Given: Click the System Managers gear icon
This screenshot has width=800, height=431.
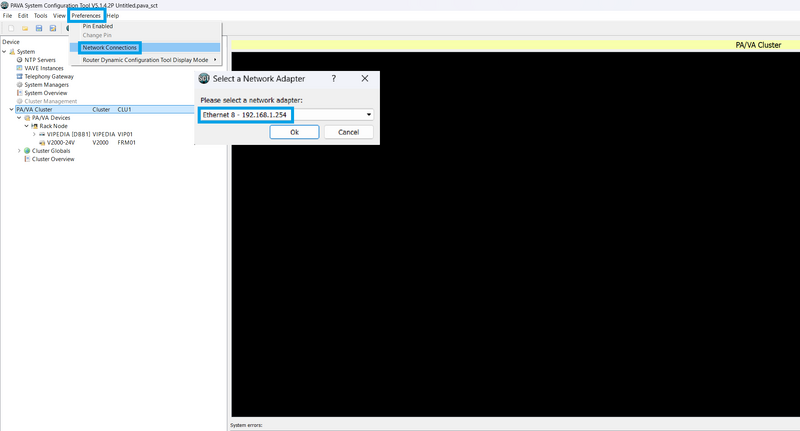Looking at the screenshot, I should (20, 85).
